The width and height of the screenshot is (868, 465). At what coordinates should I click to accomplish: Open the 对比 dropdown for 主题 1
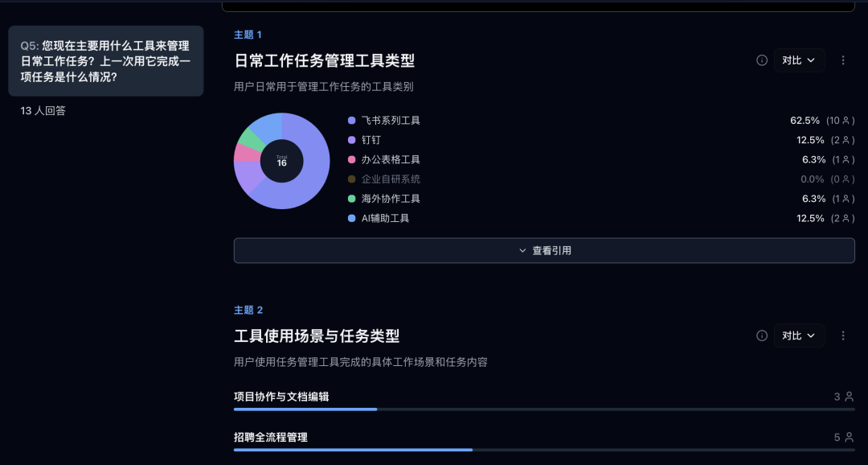click(799, 60)
